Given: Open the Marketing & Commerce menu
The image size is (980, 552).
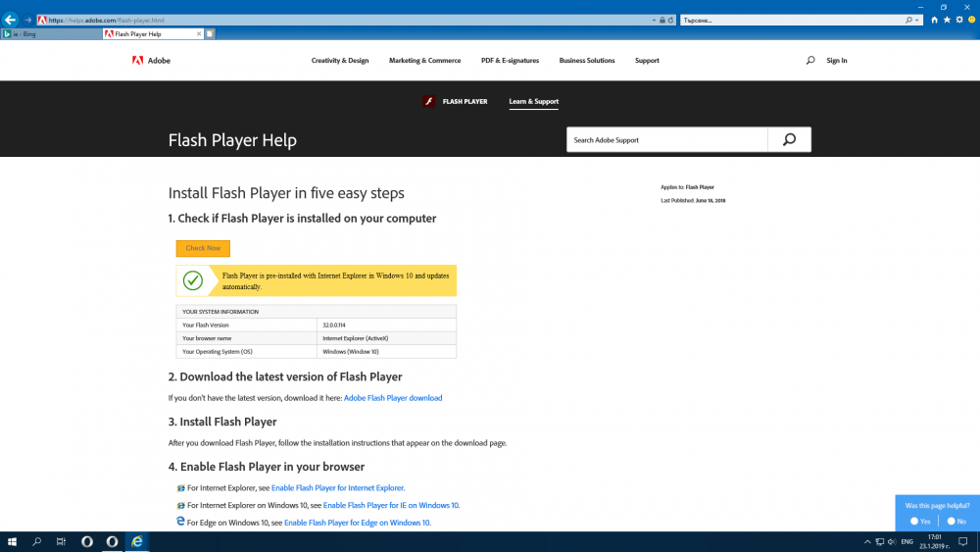Looking at the screenshot, I should pos(425,61).
